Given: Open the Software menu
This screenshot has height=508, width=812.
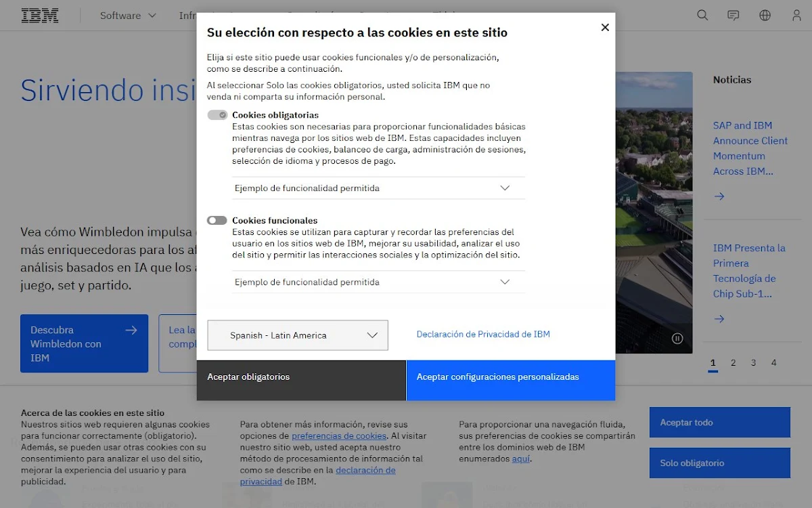Looking at the screenshot, I should click(128, 16).
